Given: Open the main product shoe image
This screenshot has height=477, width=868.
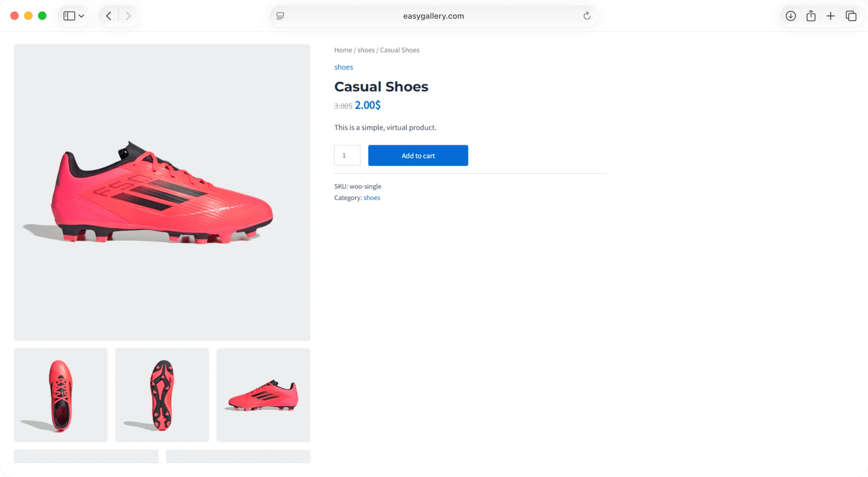Looking at the screenshot, I should tap(162, 192).
